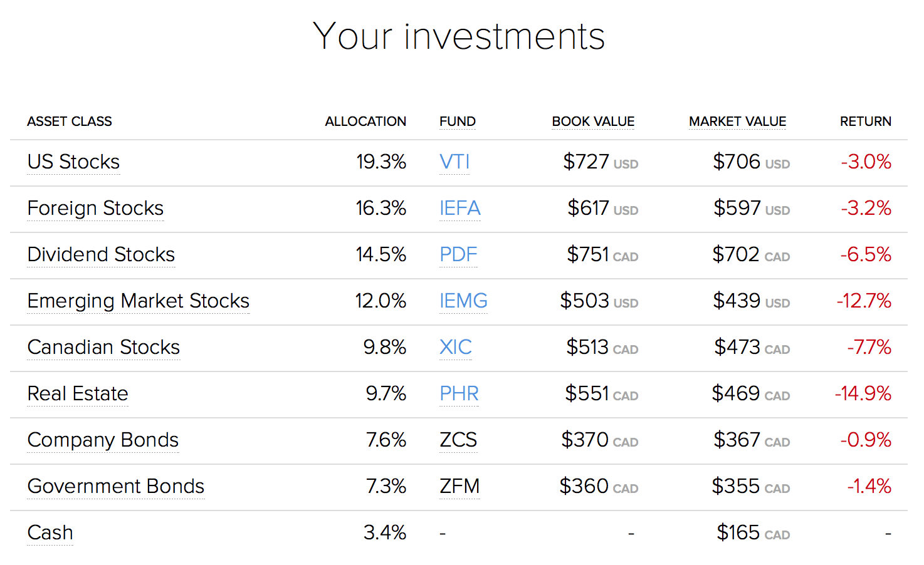
Task: Select the Emerging Market Stocks asset class
Action: (x=139, y=301)
